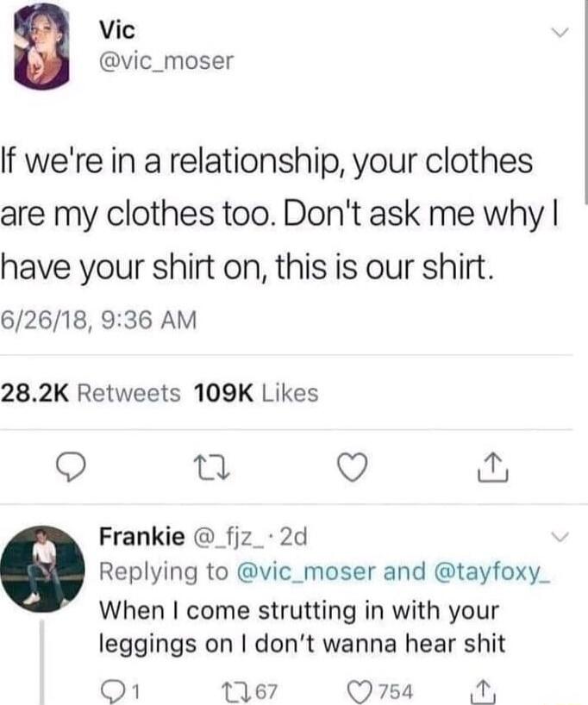
Task: Expand options chevron on Frankie's reply
Action: coord(560,537)
